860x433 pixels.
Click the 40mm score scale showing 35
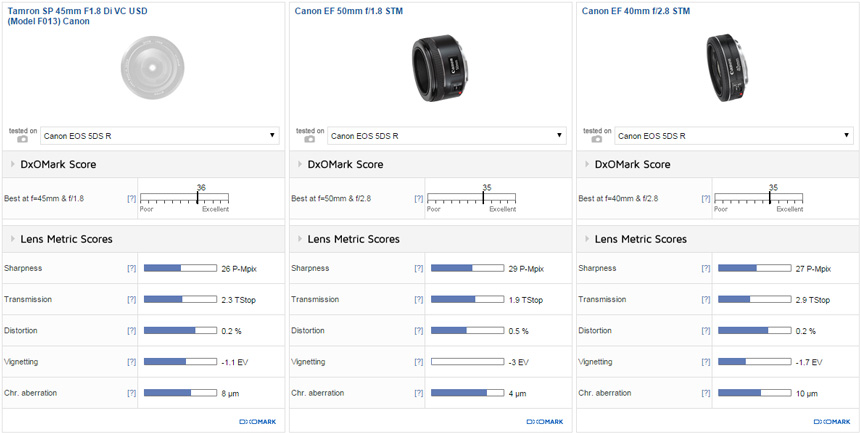(759, 199)
